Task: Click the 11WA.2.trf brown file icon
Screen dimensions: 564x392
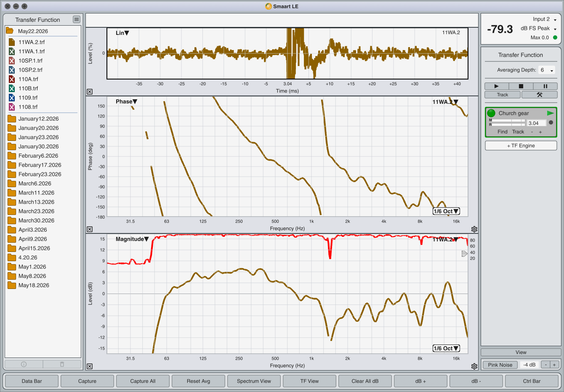Action: point(12,42)
